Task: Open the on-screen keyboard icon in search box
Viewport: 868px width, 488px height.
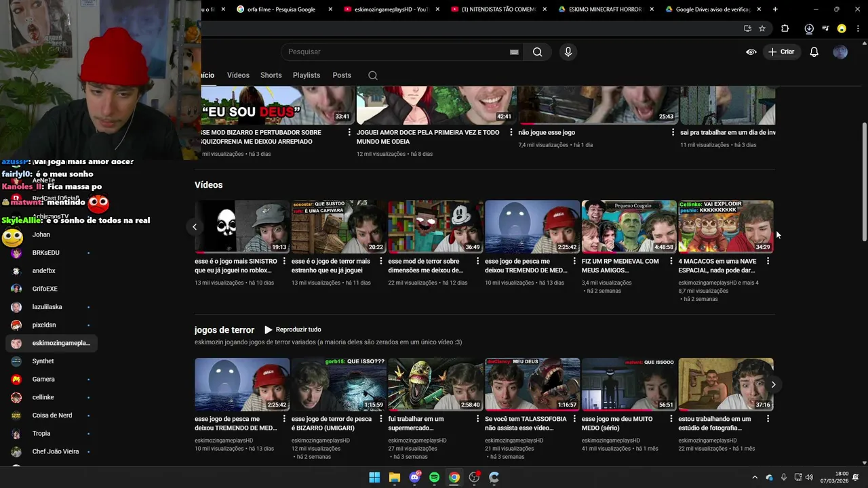Action: (x=514, y=52)
